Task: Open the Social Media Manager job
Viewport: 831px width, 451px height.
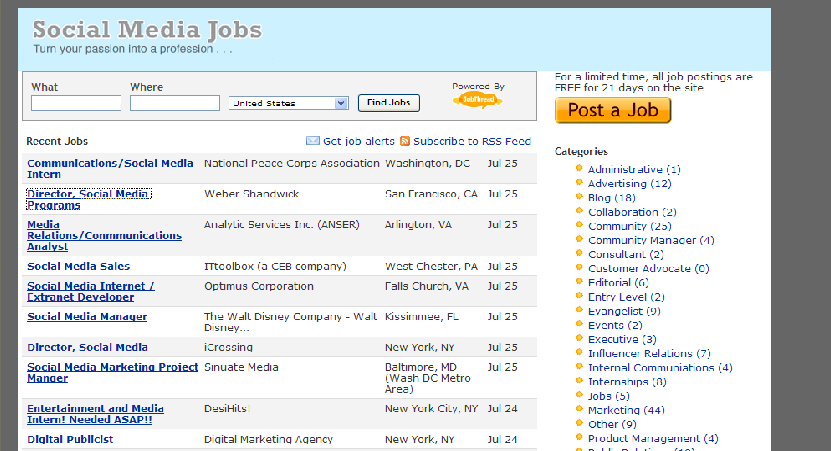Action: coord(87,317)
